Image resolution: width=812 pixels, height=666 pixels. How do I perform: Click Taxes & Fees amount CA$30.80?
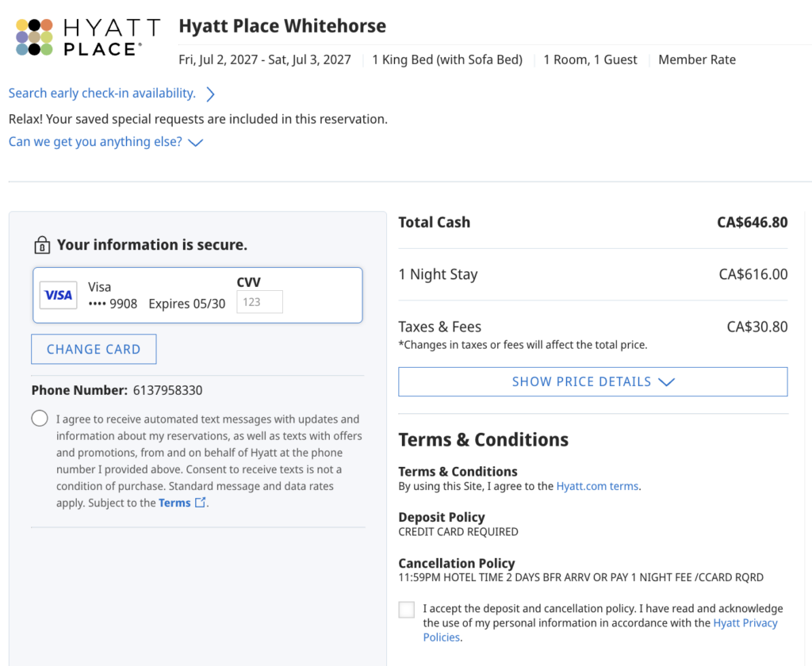pyautogui.click(x=757, y=327)
